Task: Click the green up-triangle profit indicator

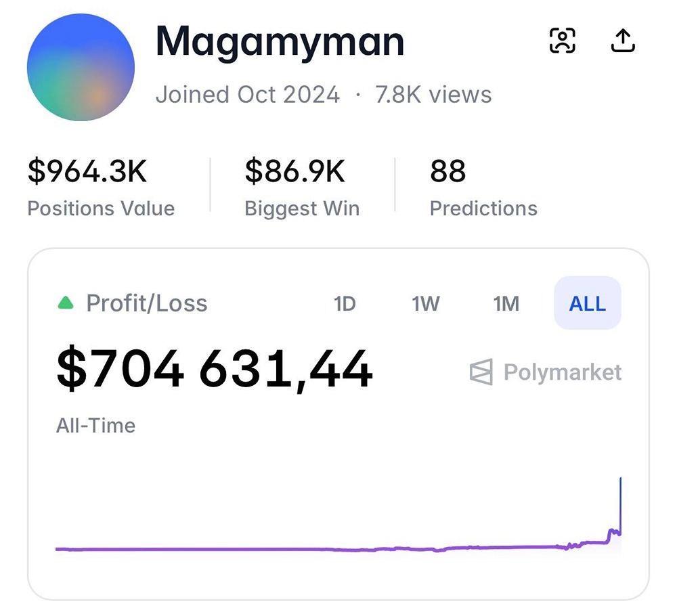Action: pos(66,303)
